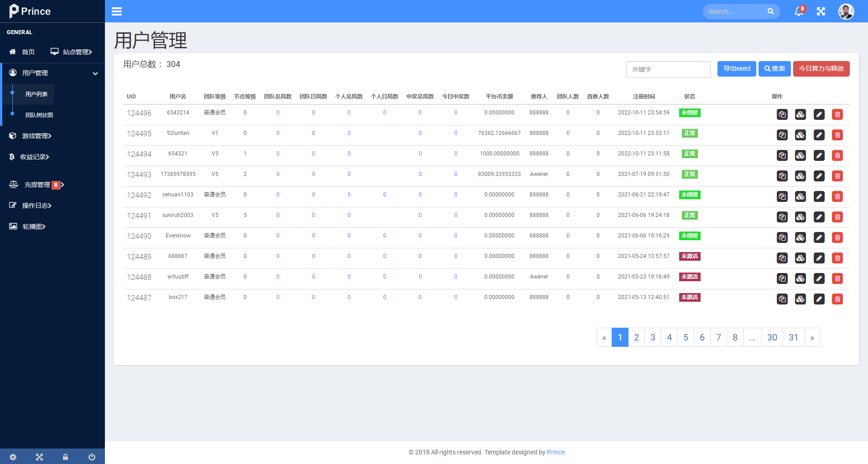Delete user 124496 with trash icon
Viewport: 868px width, 464px height.
click(x=837, y=114)
